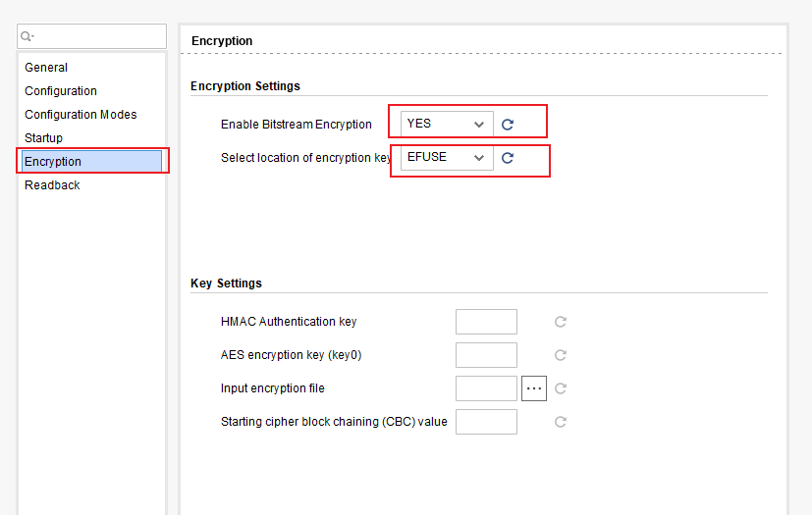The image size is (812, 515).
Task: Click the search magnifier icon
Action: click(27, 36)
